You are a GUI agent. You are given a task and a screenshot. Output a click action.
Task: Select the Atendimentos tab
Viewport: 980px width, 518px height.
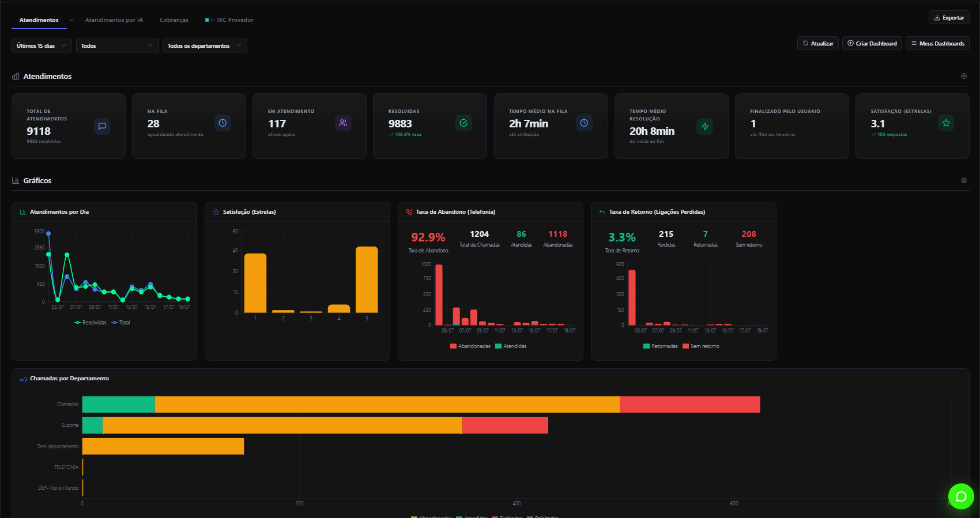39,20
